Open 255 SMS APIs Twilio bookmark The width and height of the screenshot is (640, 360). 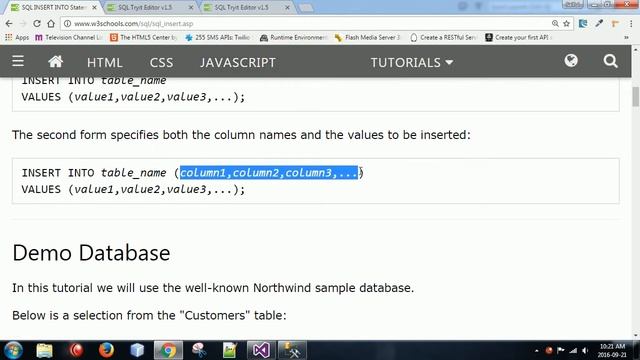tap(218, 38)
